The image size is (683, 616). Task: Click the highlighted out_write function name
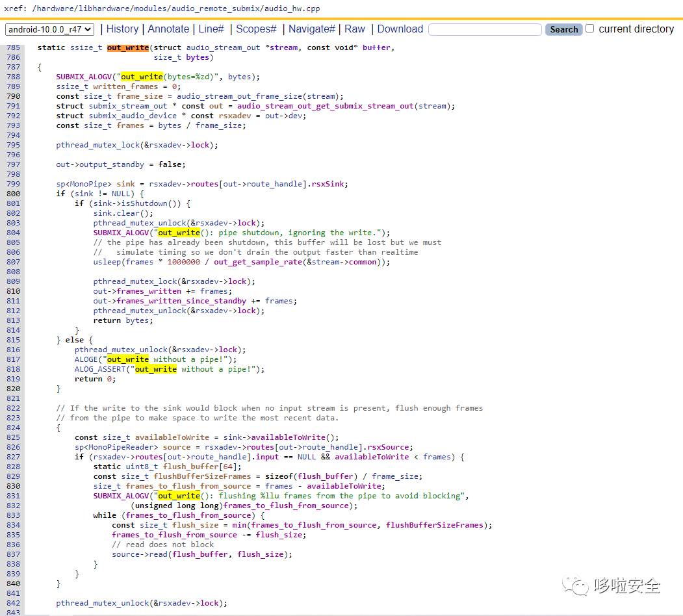point(127,47)
